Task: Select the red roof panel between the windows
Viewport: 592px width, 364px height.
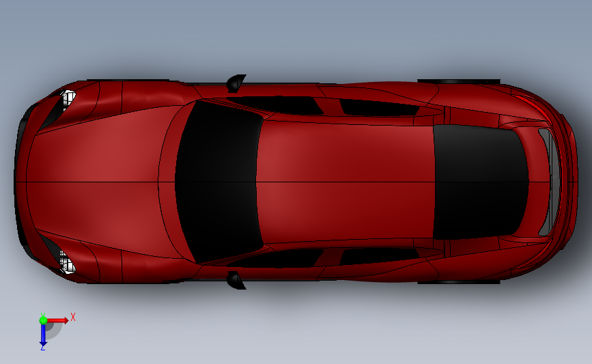Action: coord(346,182)
